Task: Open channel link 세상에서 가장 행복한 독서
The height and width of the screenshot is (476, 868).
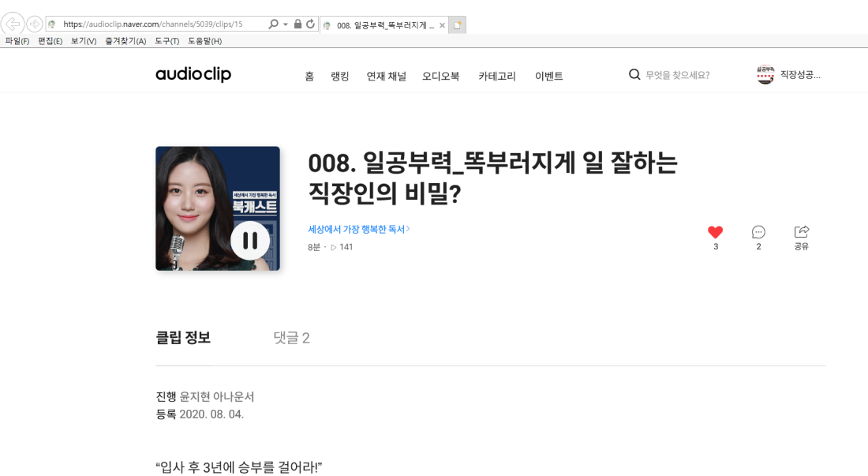Action: click(359, 229)
